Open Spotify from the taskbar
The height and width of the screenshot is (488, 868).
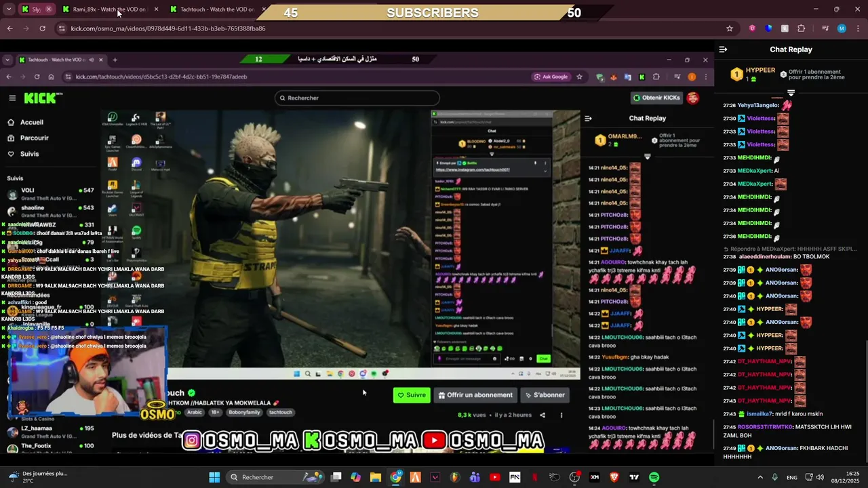coord(654,477)
